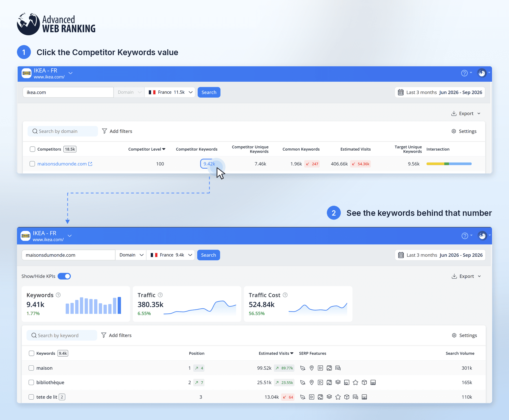The height and width of the screenshot is (420, 509).
Task: Click the last SERP icon in the bibliothèque row
Action: [373, 382]
